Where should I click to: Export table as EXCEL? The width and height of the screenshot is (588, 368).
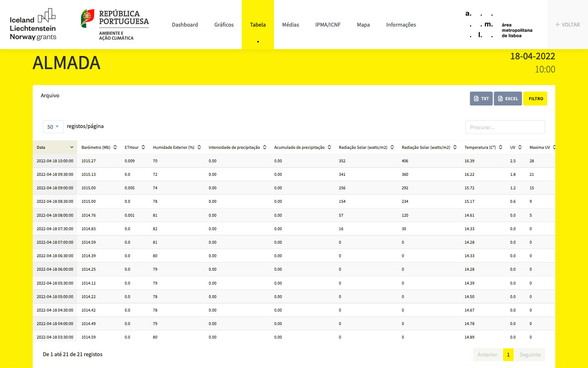[508, 99]
